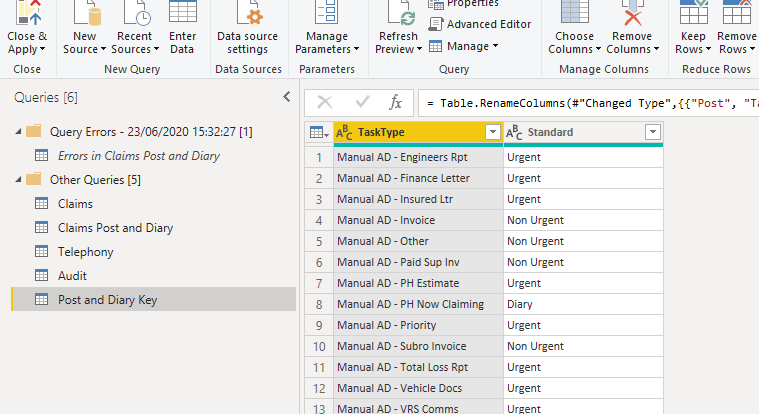Open the Recent Sources icon
The image size is (759, 414).
(x=137, y=13)
